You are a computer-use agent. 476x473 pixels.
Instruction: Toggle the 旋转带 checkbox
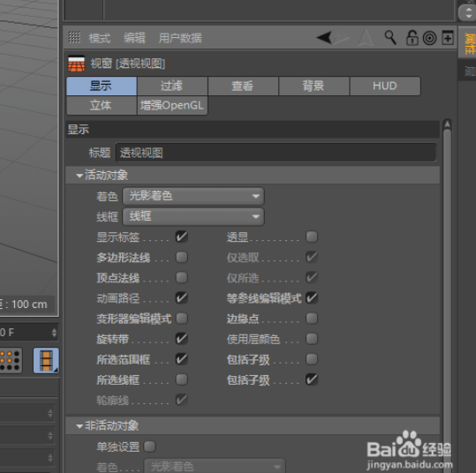[x=182, y=339]
